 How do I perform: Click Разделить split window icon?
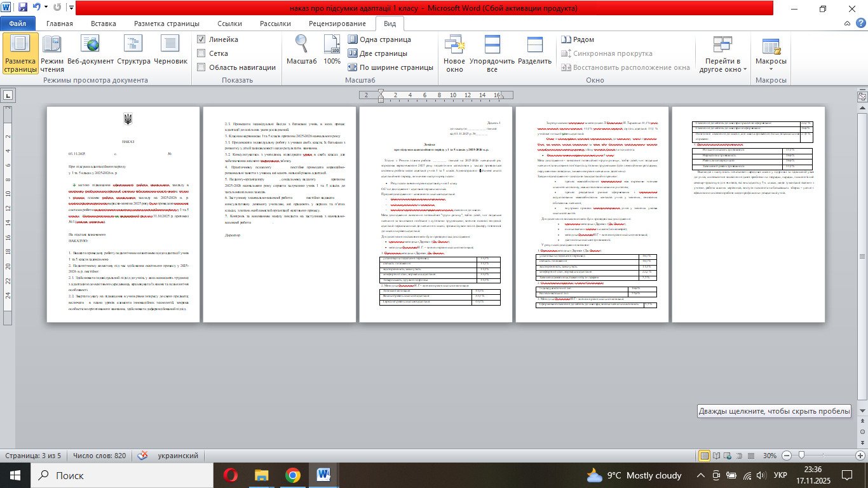534,53
